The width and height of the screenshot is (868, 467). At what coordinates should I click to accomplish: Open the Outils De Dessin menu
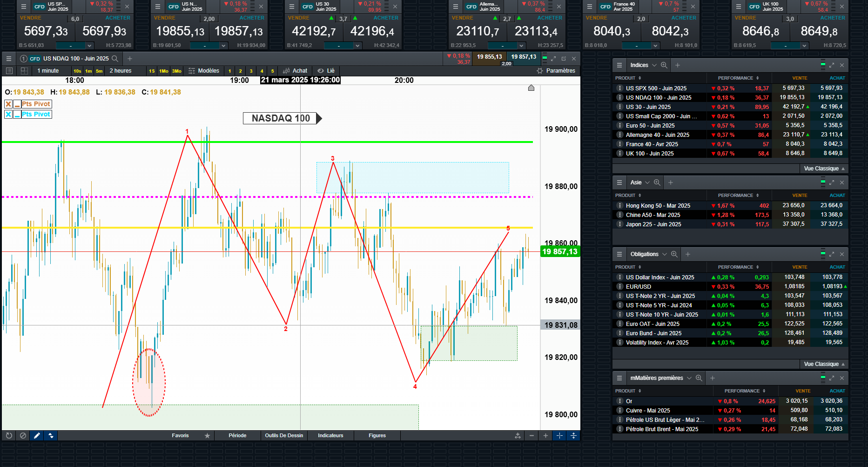(x=284, y=436)
